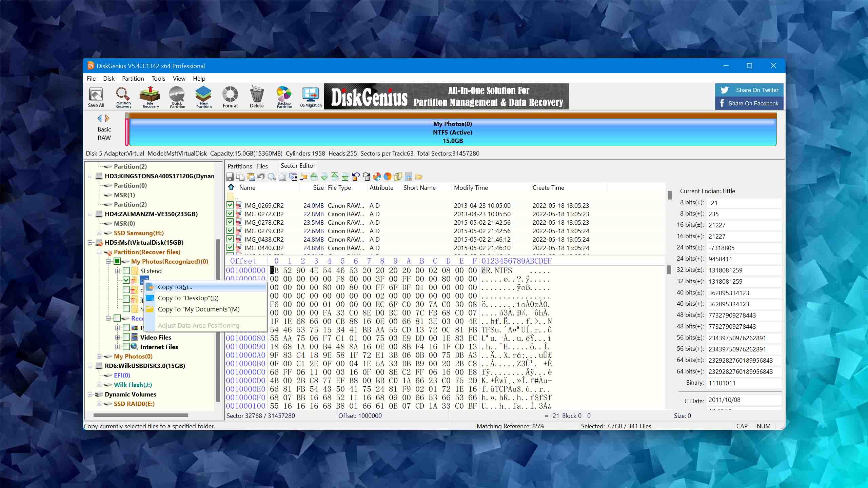Open Partition Recovery tool

coord(123,97)
